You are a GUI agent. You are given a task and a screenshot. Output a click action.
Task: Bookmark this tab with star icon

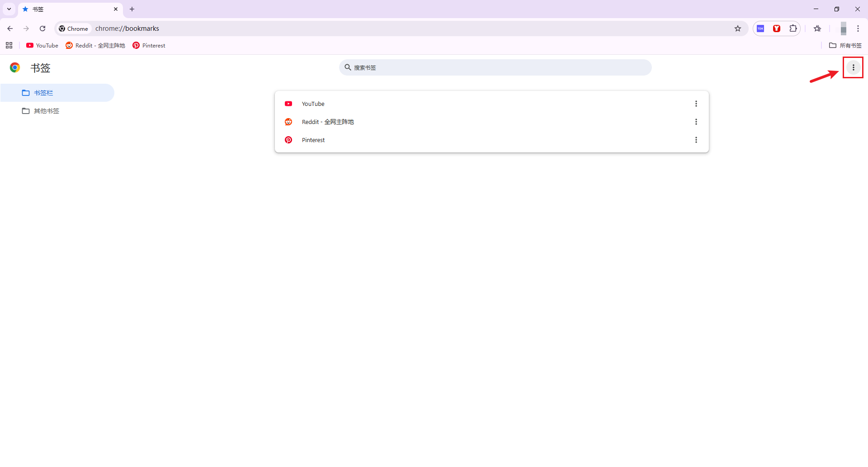point(738,29)
